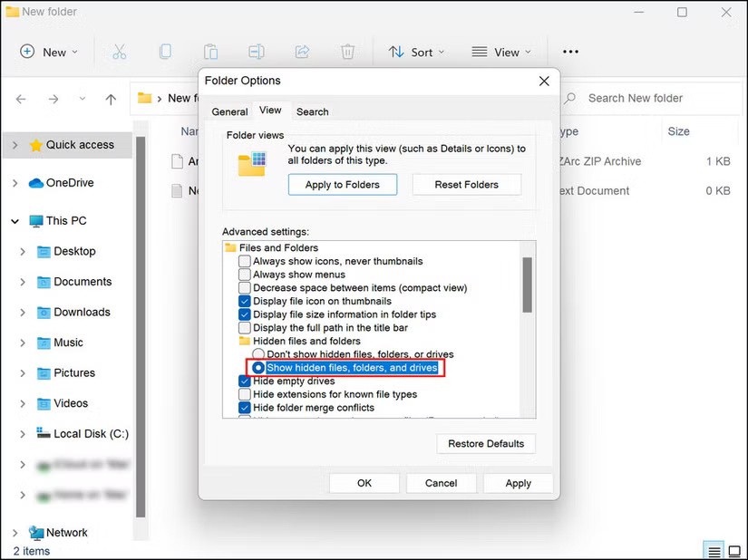The image size is (748, 560).
Task: Click the Copy icon in toolbar
Action: pos(165,52)
